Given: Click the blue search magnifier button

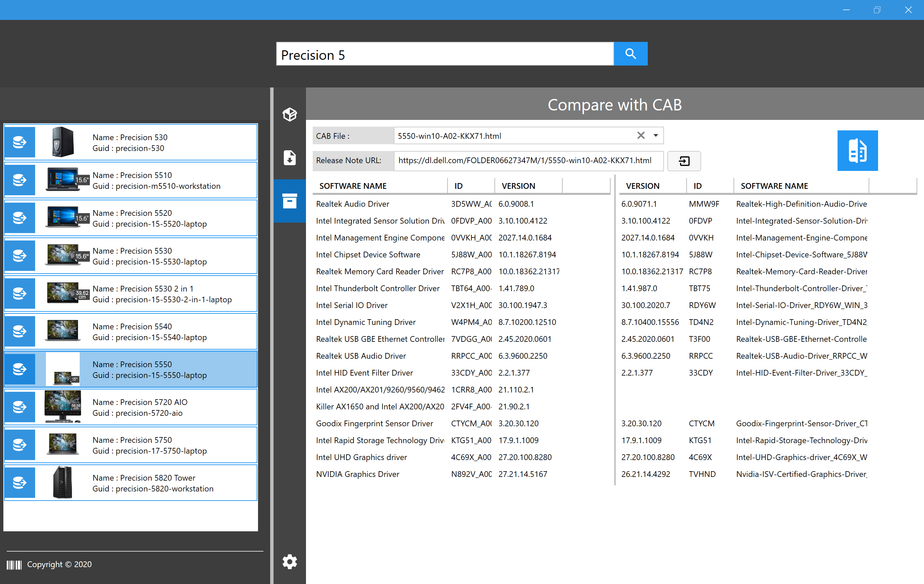Looking at the screenshot, I should [x=630, y=54].
